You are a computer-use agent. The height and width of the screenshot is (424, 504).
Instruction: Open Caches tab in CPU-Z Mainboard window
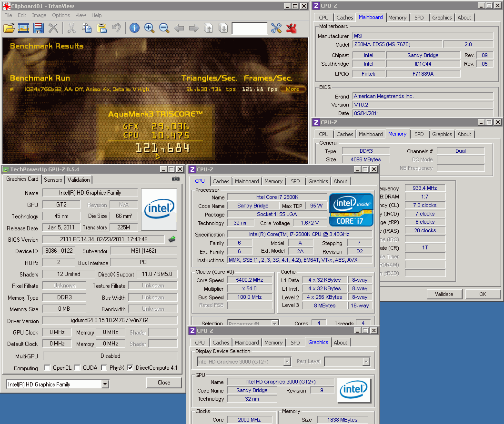click(x=344, y=18)
